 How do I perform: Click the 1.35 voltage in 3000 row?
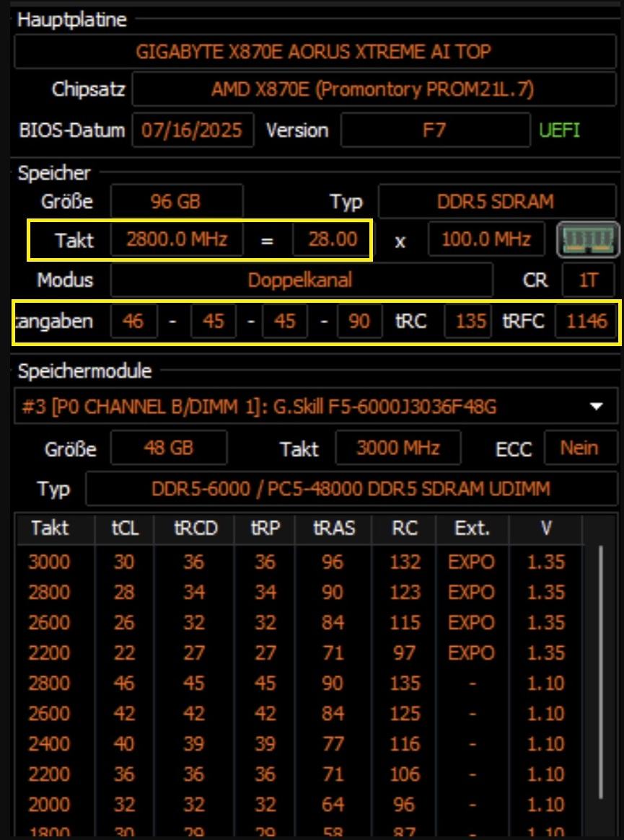click(546, 562)
